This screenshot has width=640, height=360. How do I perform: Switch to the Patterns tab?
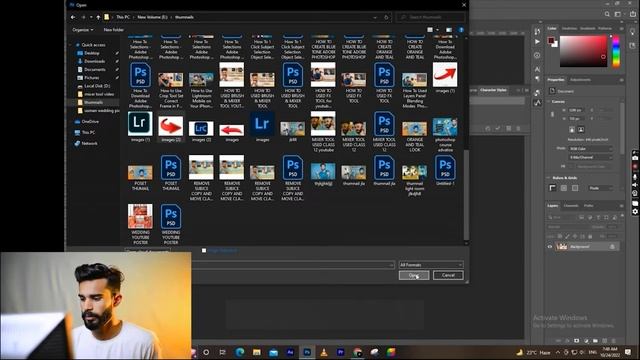coord(605,29)
